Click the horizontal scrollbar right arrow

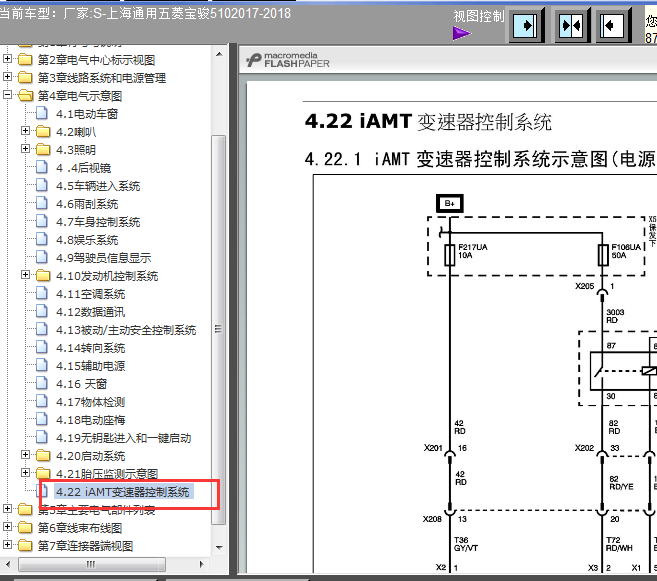pos(202,564)
